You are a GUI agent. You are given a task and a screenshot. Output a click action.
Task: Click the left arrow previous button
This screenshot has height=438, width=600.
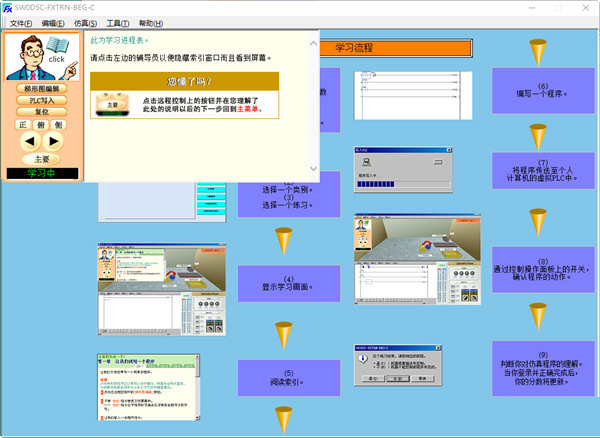point(29,142)
